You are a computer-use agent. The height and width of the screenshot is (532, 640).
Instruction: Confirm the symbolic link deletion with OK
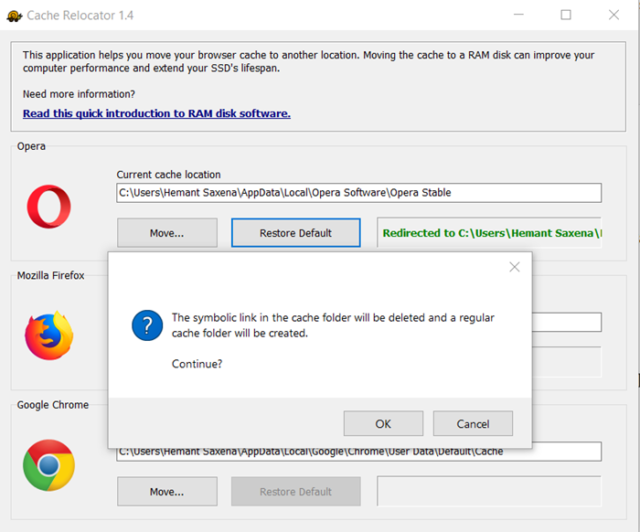(383, 424)
